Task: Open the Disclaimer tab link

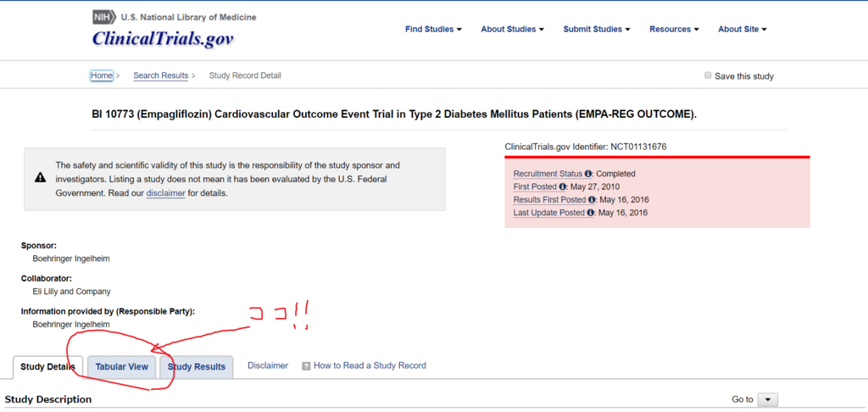Action: 268,365
